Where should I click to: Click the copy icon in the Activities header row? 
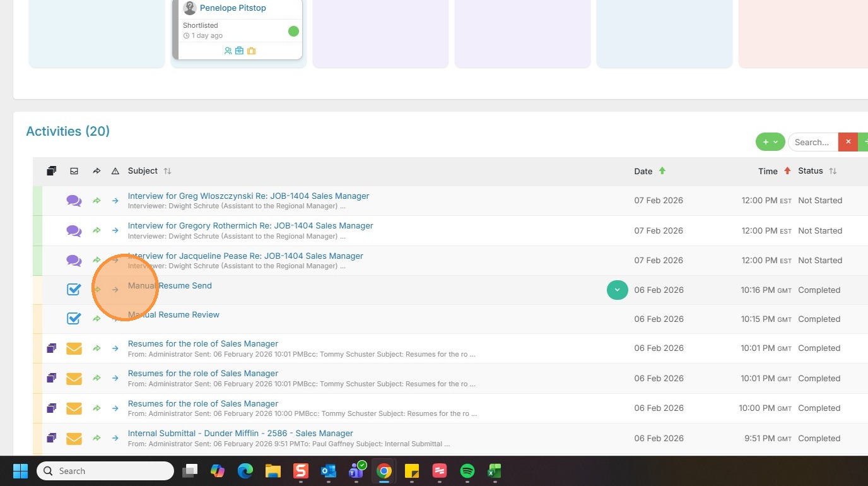[52, 171]
